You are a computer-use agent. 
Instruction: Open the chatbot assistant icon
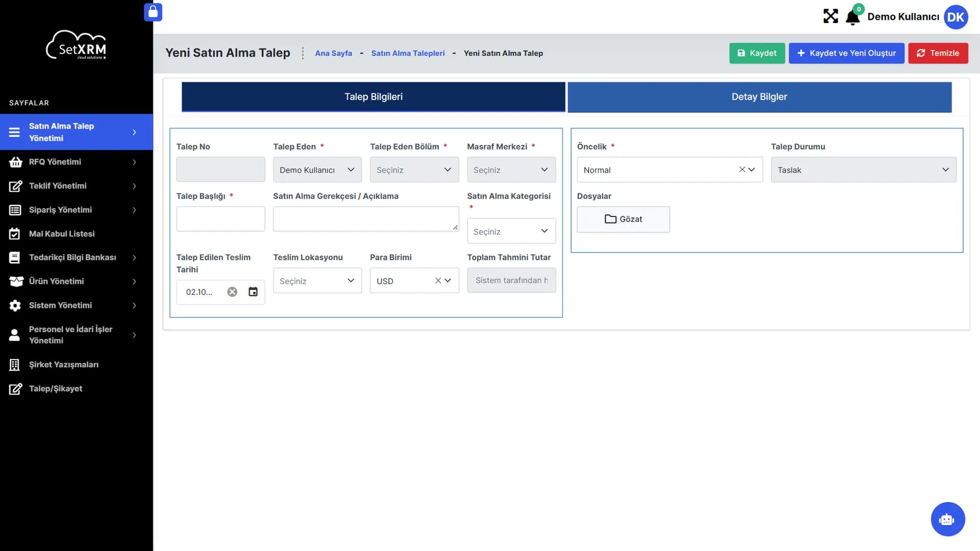pyautogui.click(x=947, y=519)
